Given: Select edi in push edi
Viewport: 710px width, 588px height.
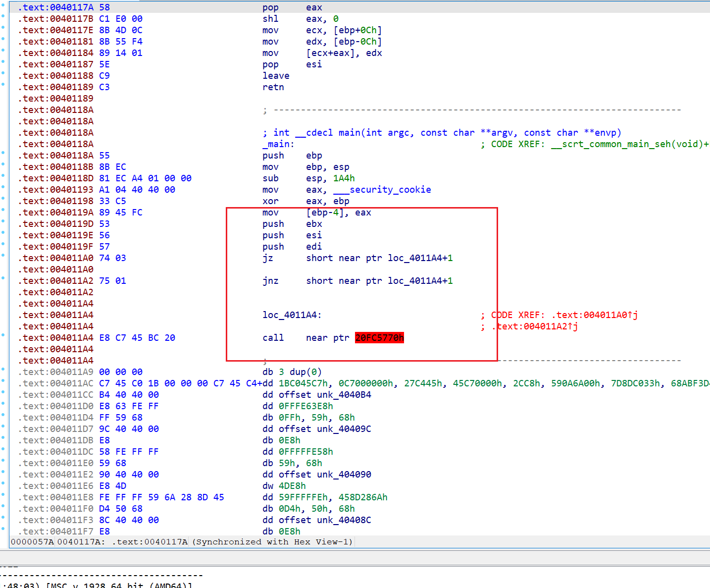Looking at the screenshot, I should point(314,247).
